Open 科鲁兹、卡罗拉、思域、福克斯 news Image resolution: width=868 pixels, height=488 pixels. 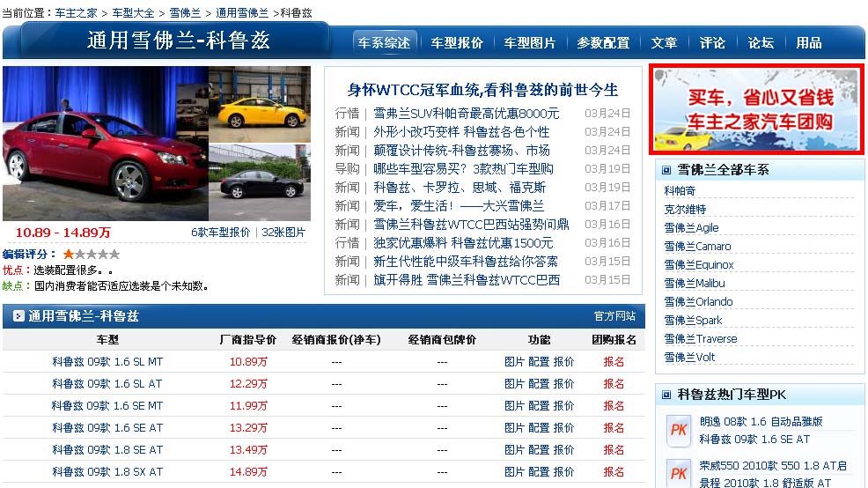(460, 188)
